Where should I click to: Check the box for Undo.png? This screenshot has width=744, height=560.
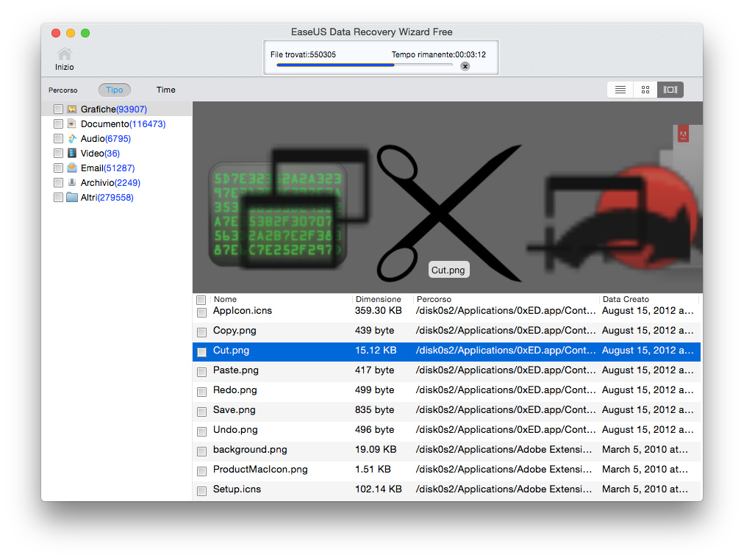point(201,431)
